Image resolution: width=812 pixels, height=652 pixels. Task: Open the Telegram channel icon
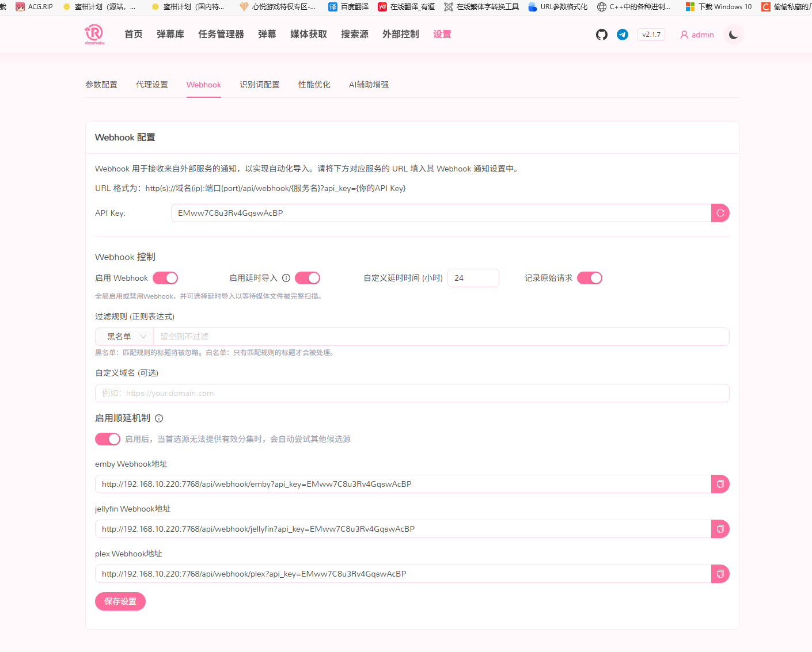click(x=622, y=35)
